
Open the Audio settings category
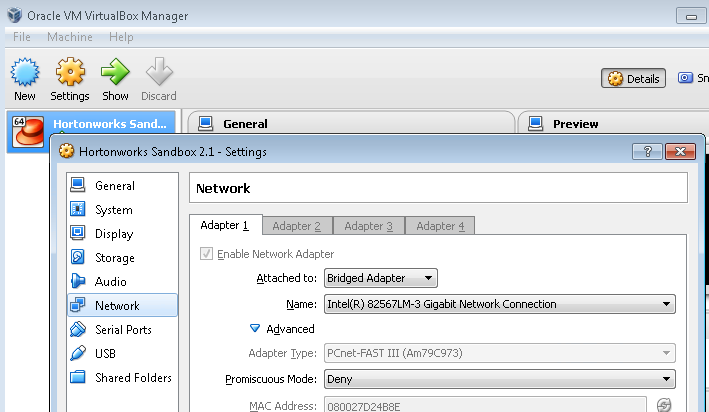(x=122, y=281)
